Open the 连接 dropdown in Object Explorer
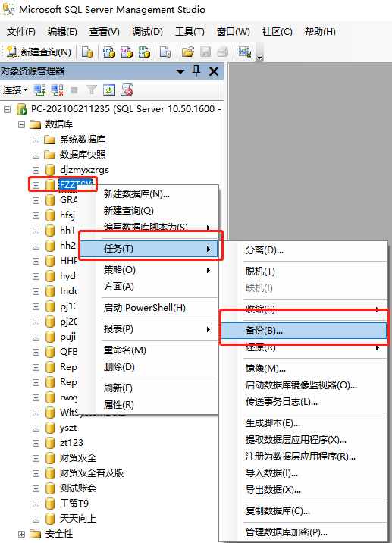392x543 pixels. [15, 90]
